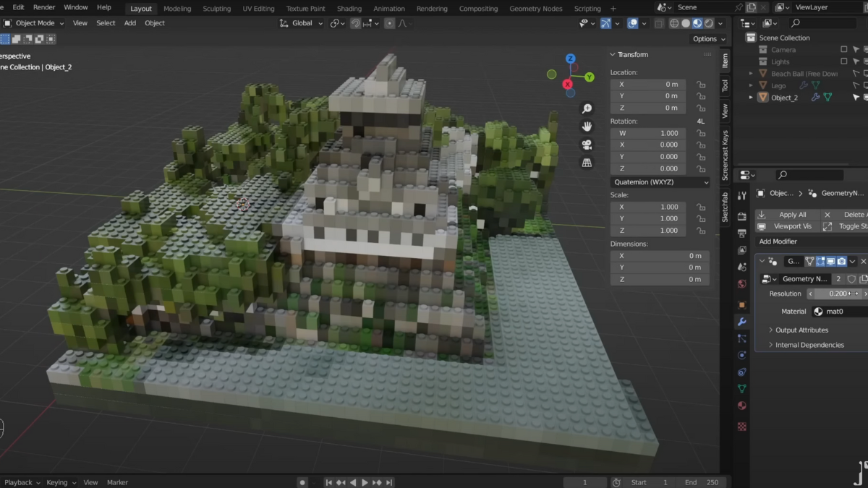Click the green Y axis on navigation gizmo
The height and width of the screenshot is (488, 868).
(x=590, y=77)
